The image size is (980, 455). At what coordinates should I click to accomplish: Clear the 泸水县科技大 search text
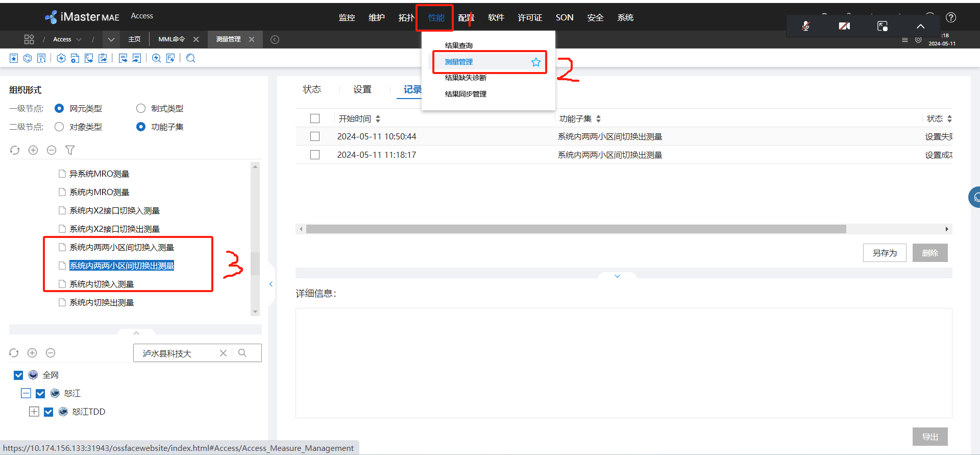coord(223,353)
